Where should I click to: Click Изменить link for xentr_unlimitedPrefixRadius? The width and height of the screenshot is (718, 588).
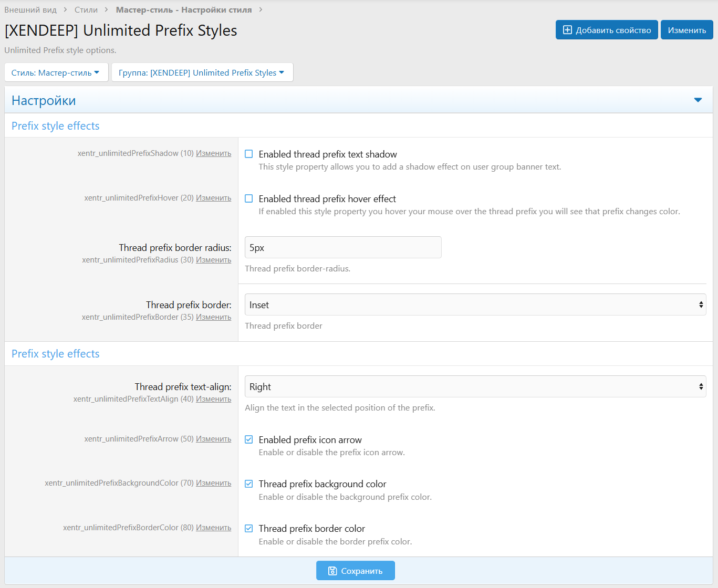[x=214, y=260]
